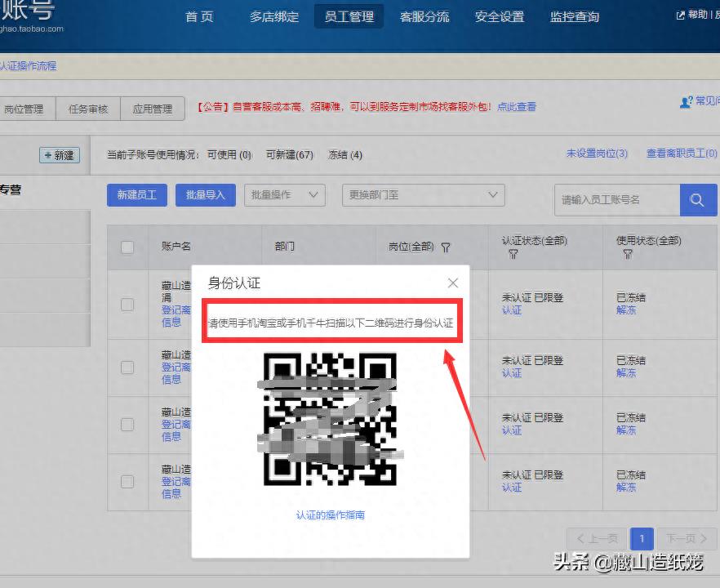Open 登记离 信息 link in fourth row

click(x=176, y=488)
